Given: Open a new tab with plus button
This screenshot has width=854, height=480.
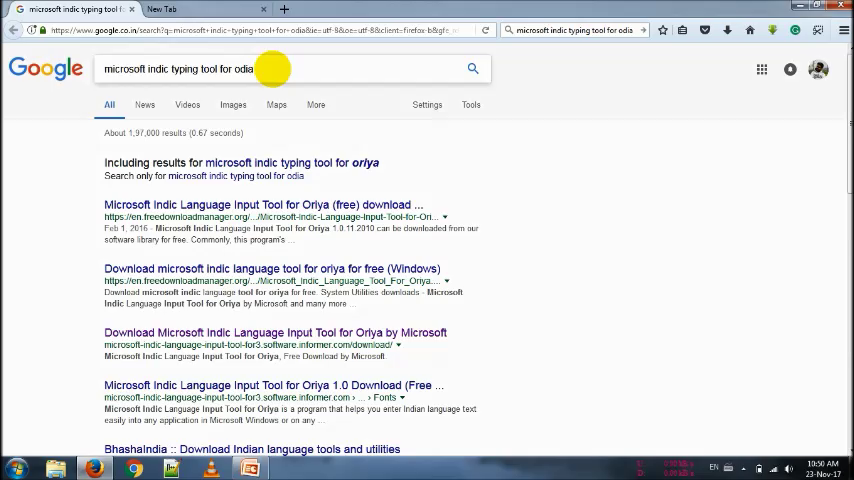Looking at the screenshot, I should click(x=284, y=9).
